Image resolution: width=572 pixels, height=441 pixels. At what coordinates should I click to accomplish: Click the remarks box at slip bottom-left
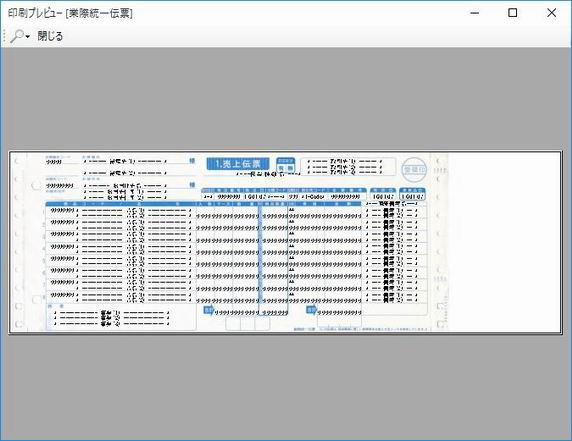[121, 317]
